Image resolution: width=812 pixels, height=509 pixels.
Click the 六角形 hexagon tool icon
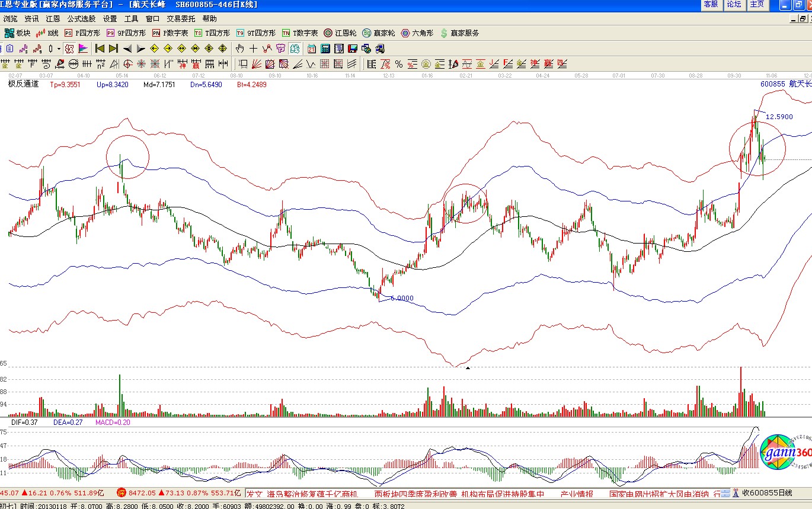[x=417, y=33]
